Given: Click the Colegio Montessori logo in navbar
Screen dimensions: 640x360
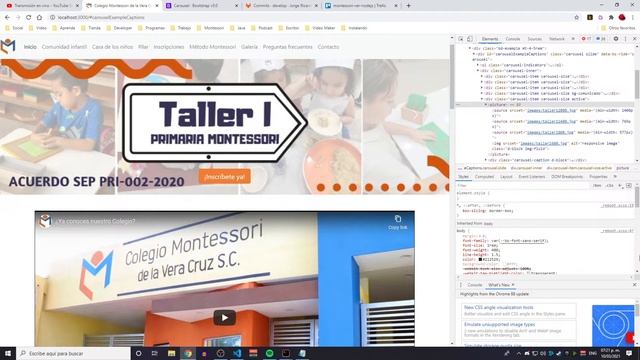Looking at the screenshot, I should (x=8, y=47).
